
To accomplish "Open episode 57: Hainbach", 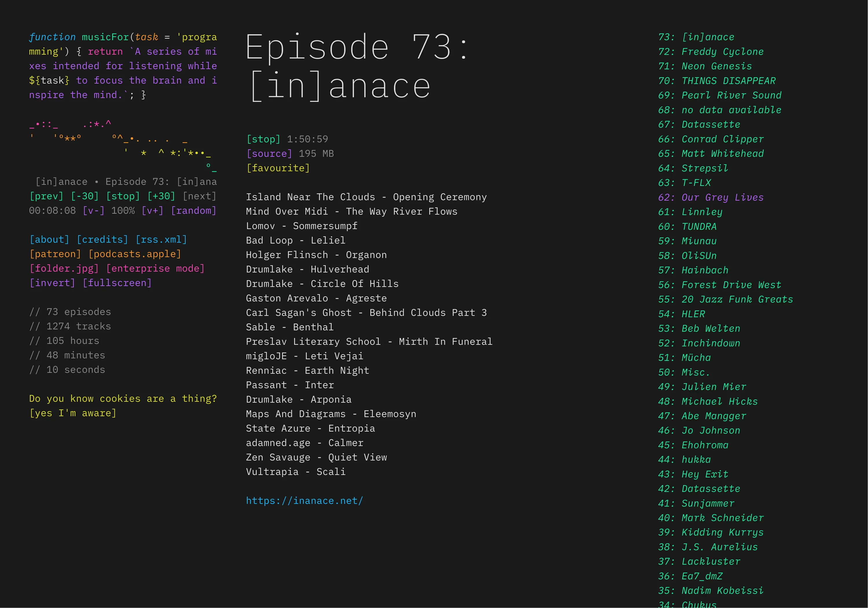I will pyautogui.click(x=693, y=270).
